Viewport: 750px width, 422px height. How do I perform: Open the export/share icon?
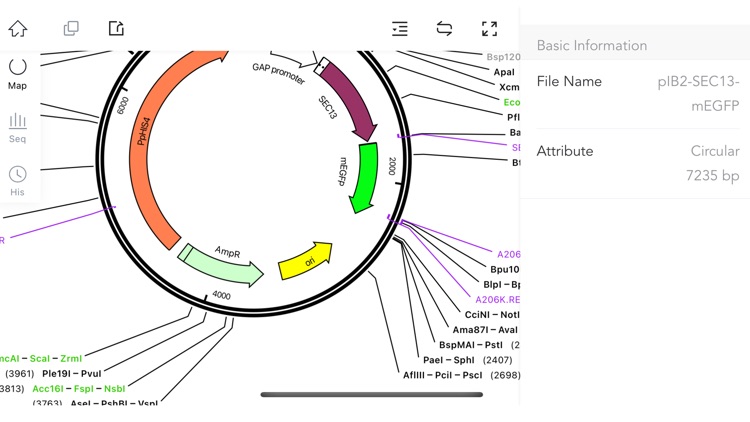tap(116, 28)
